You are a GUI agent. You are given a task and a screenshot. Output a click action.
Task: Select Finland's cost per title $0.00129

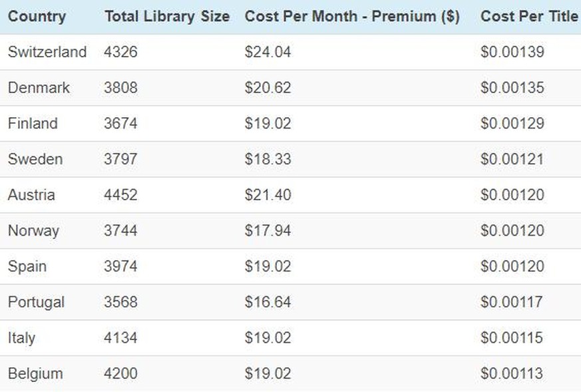[x=512, y=123]
